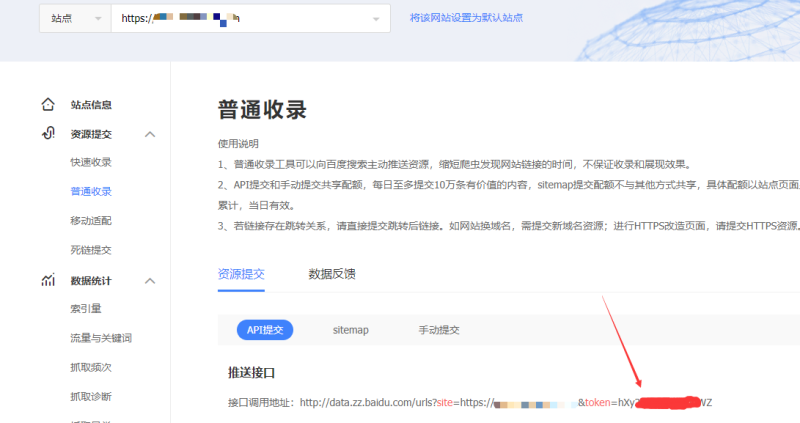Image resolution: width=800 pixels, height=423 pixels.
Task: Open 索引量 statistics page
Action: point(86,309)
